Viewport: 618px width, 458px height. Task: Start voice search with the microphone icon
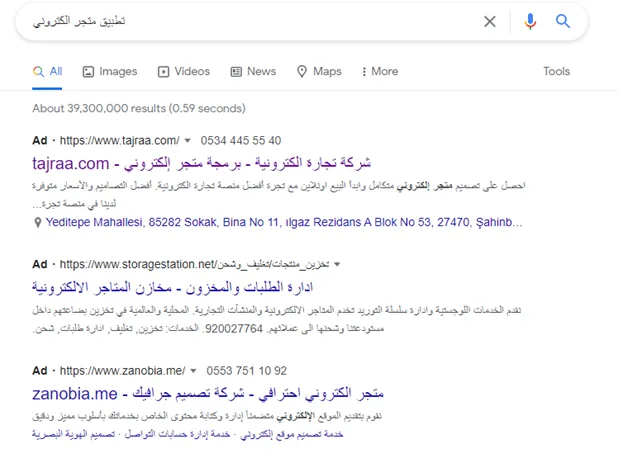[530, 21]
